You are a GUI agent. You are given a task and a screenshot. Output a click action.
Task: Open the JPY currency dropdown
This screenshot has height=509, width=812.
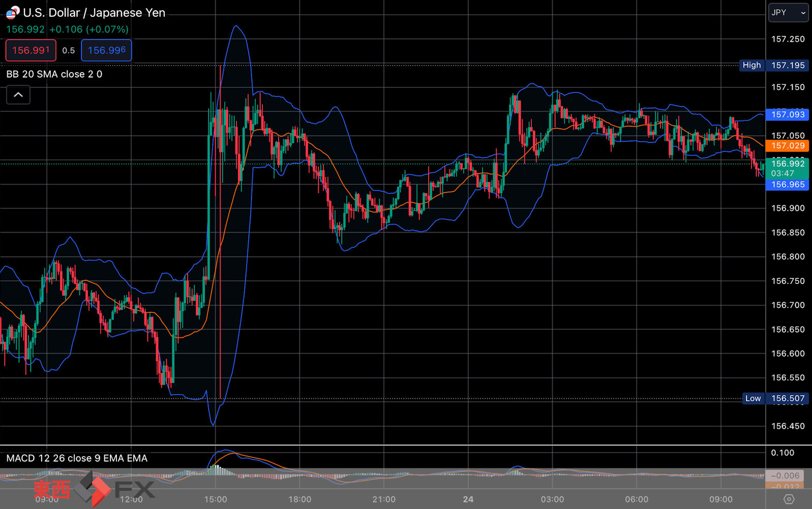[x=788, y=13]
